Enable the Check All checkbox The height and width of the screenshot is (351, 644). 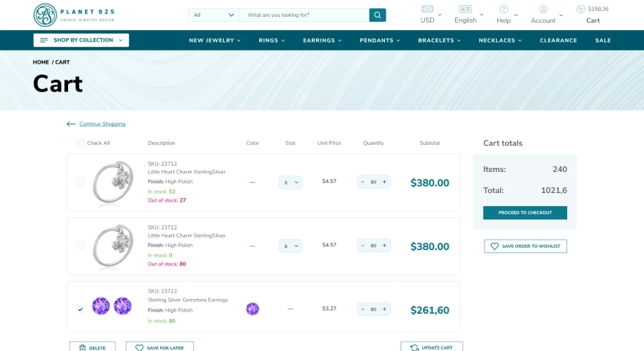click(x=80, y=143)
